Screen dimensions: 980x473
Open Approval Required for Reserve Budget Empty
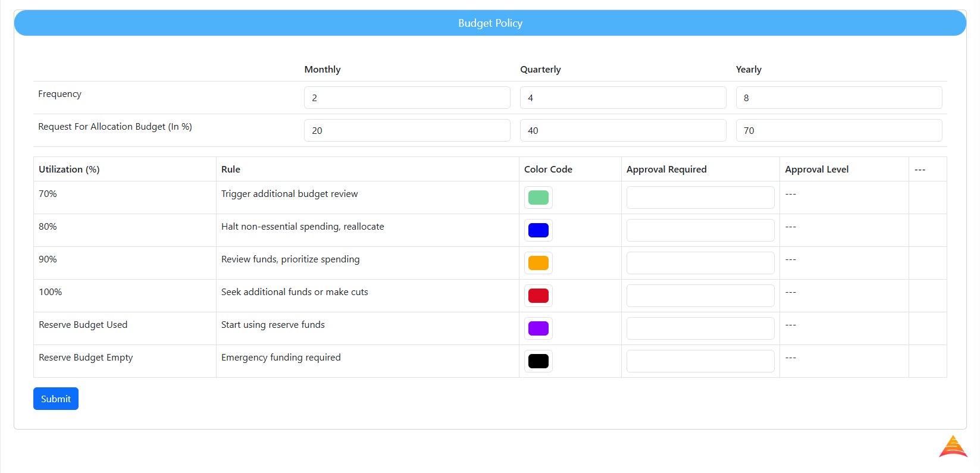(700, 361)
